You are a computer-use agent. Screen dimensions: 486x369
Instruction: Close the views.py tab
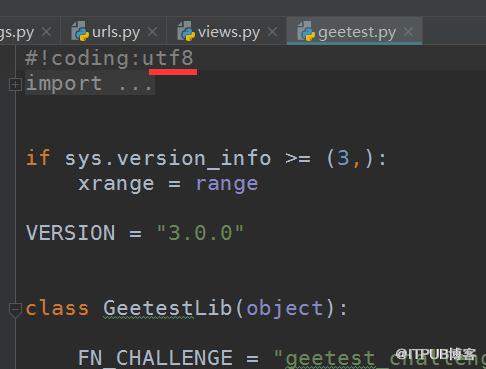pyautogui.click(x=272, y=32)
